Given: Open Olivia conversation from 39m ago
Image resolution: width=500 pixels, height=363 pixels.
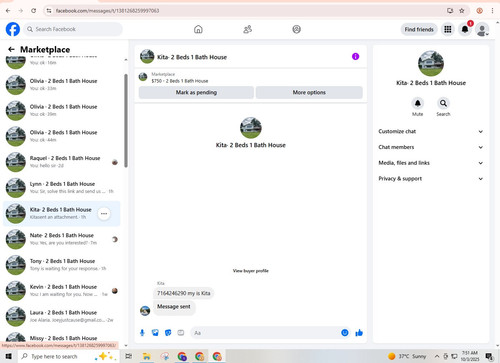Looking at the screenshot, I should pyautogui.click(x=62, y=110).
